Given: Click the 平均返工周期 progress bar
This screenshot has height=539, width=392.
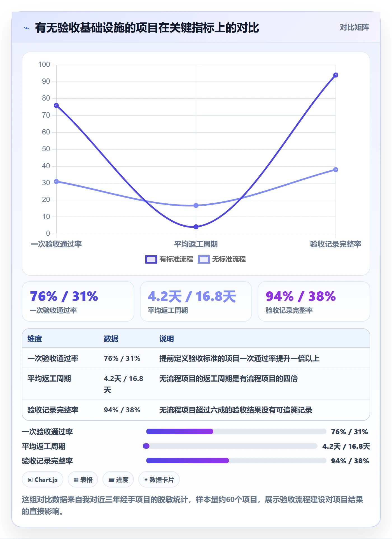Looking at the screenshot, I should [x=230, y=446].
